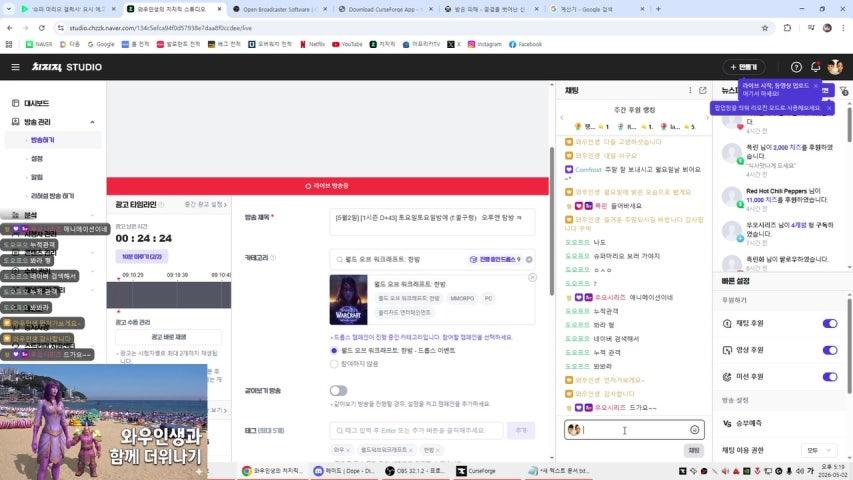Open the emoji picker in chat input
This screenshot has height=480, width=853.
[x=694, y=430]
